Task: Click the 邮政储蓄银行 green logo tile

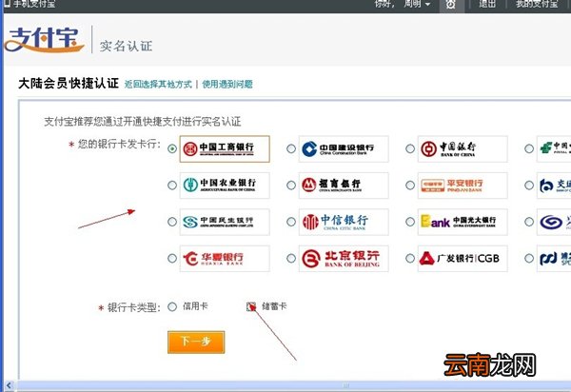Action: 554,148
